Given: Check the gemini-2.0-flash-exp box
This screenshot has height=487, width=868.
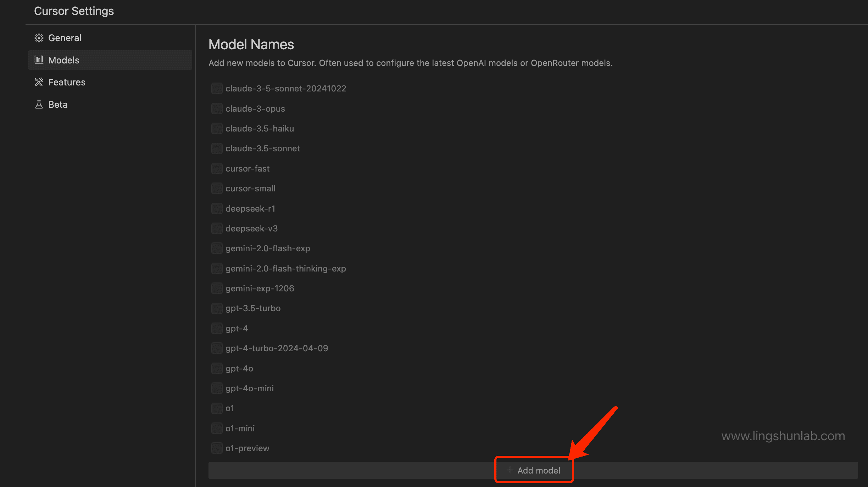Looking at the screenshot, I should click(217, 248).
